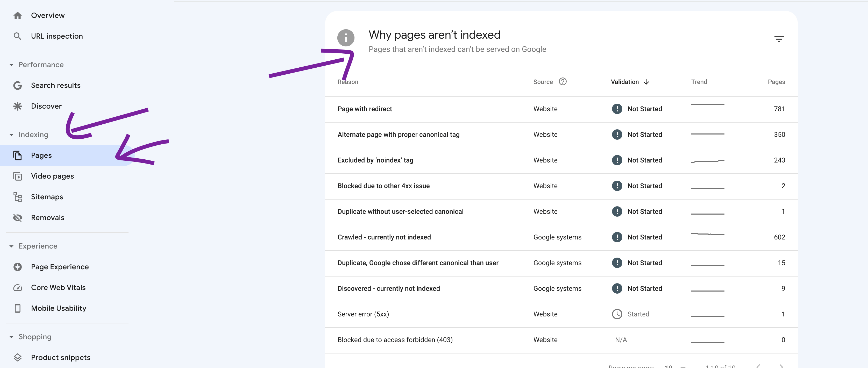Click the Server error Started clock icon
Image resolution: width=868 pixels, height=368 pixels.
(617, 314)
